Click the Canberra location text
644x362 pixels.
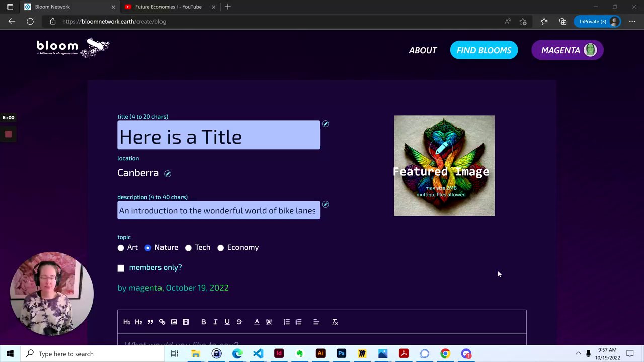138,173
